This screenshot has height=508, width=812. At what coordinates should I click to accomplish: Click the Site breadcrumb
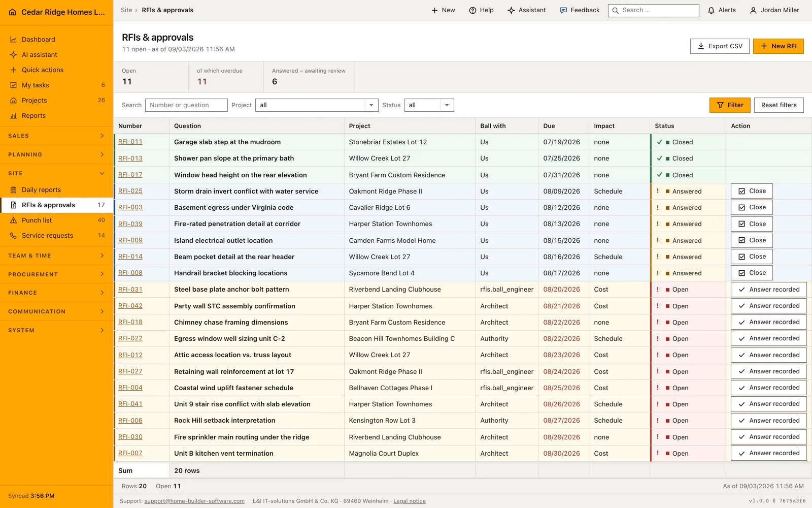point(126,10)
